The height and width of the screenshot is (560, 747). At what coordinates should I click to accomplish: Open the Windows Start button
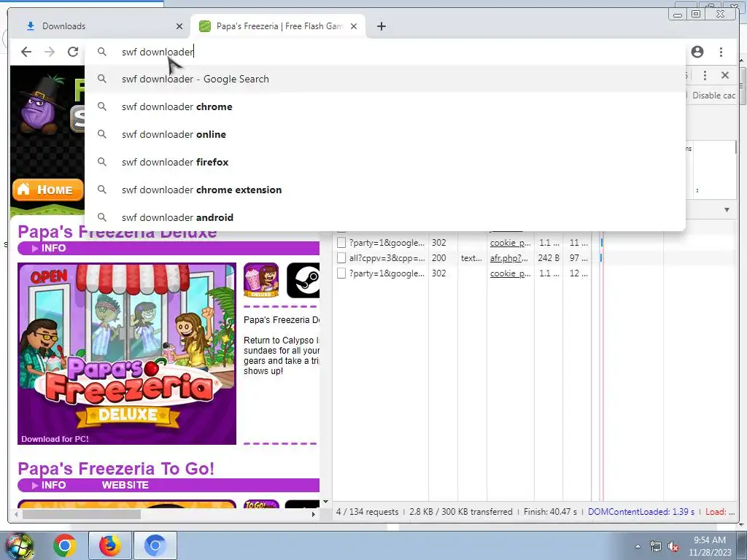pyautogui.click(x=19, y=545)
